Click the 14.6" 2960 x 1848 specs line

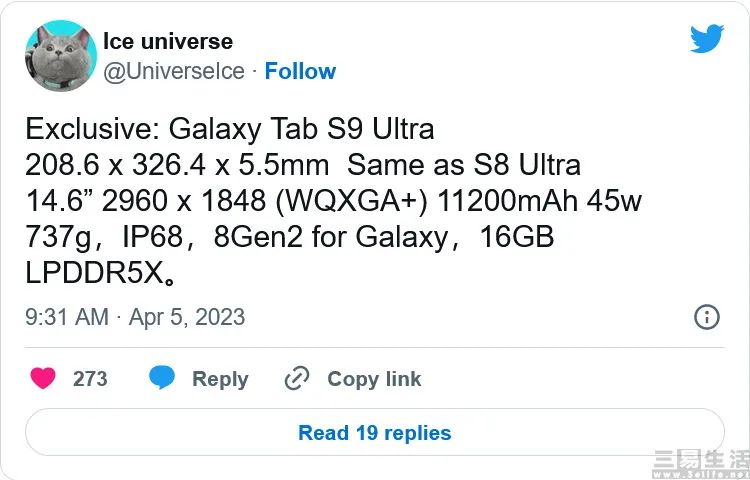[x=333, y=201]
